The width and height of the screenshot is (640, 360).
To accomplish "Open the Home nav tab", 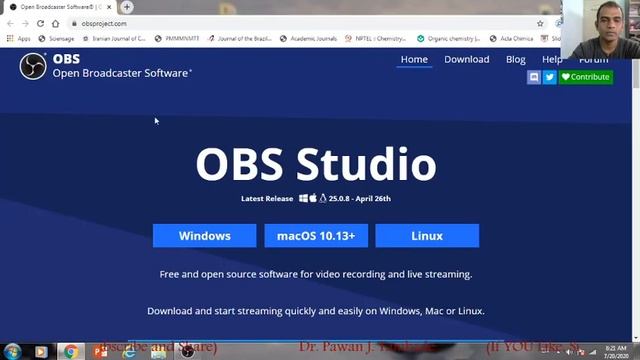I will pyautogui.click(x=414, y=60).
